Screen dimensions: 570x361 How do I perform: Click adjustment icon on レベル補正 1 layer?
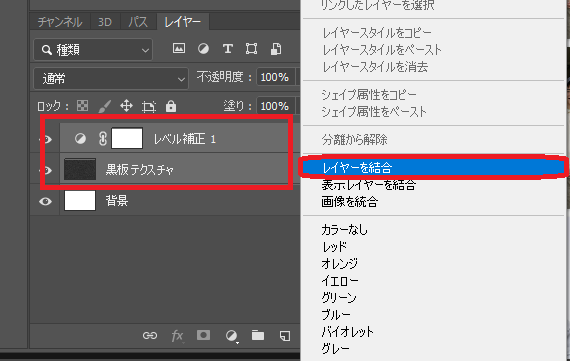80,138
